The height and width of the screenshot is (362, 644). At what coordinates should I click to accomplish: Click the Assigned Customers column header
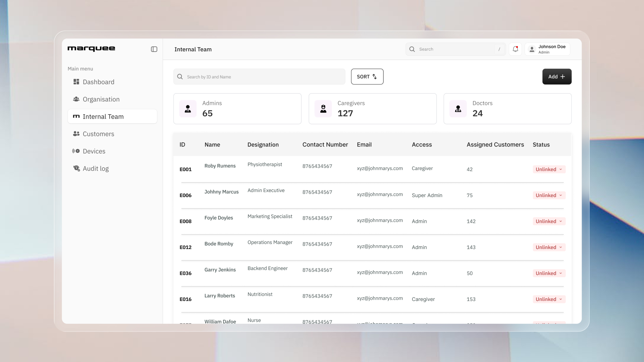point(495,144)
